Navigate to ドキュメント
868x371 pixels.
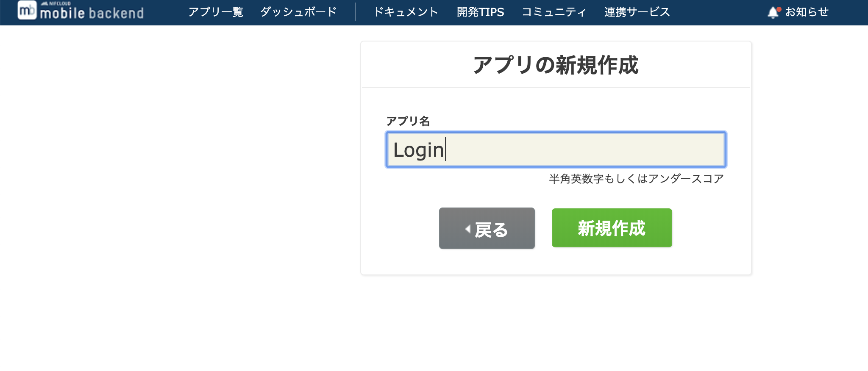(406, 12)
